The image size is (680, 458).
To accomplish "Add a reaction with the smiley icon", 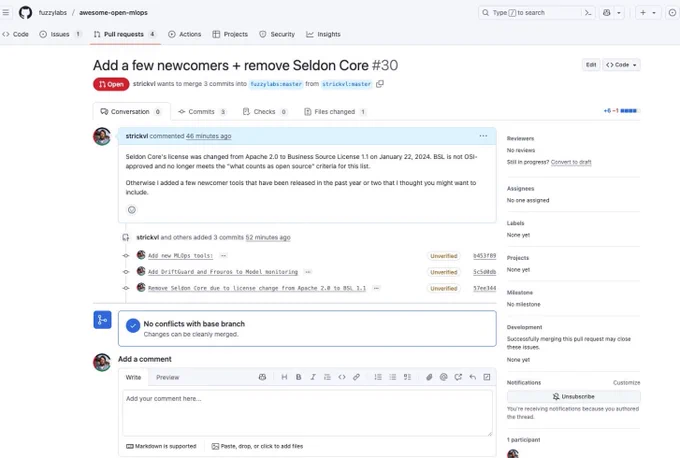I will click(x=132, y=210).
